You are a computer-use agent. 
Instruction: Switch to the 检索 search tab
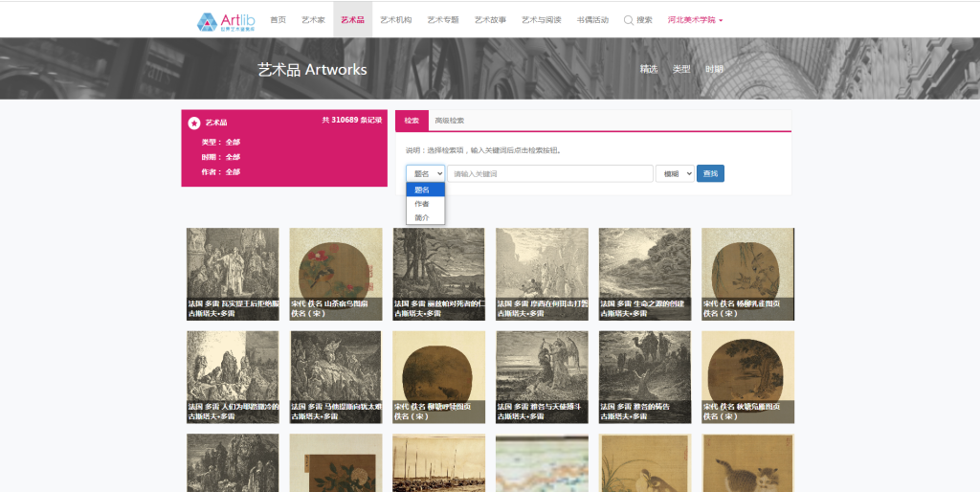tap(412, 121)
